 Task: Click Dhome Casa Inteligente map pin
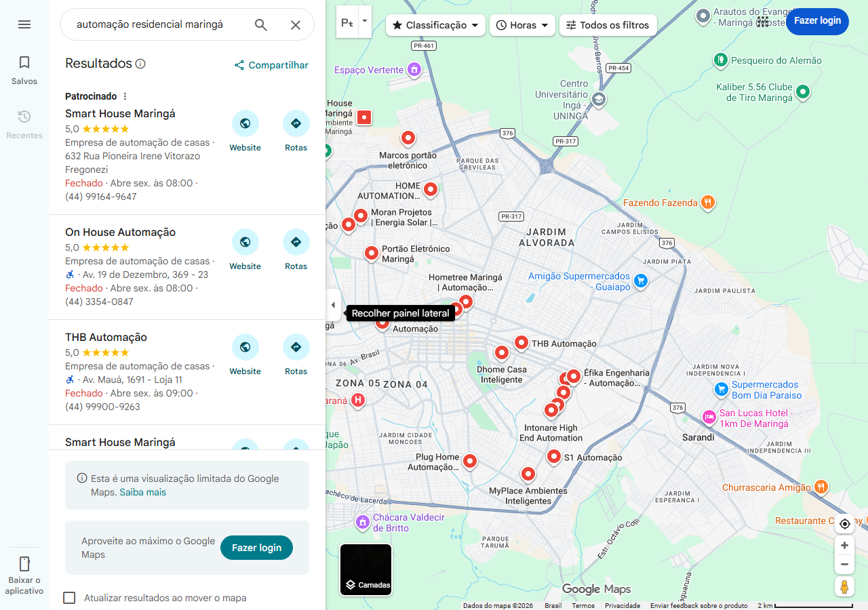click(x=501, y=352)
